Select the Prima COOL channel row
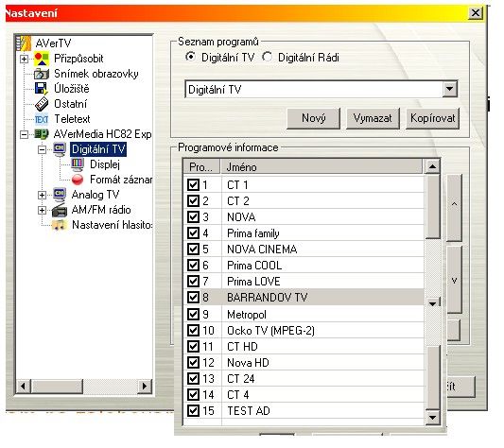This screenshot has width=504, height=448. [304, 266]
